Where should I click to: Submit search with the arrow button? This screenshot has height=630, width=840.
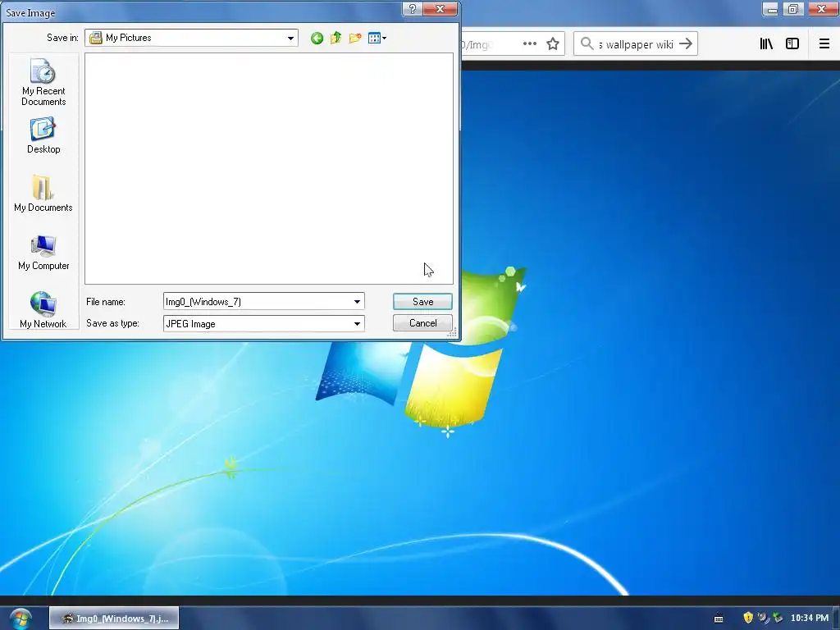pyautogui.click(x=686, y=43)
